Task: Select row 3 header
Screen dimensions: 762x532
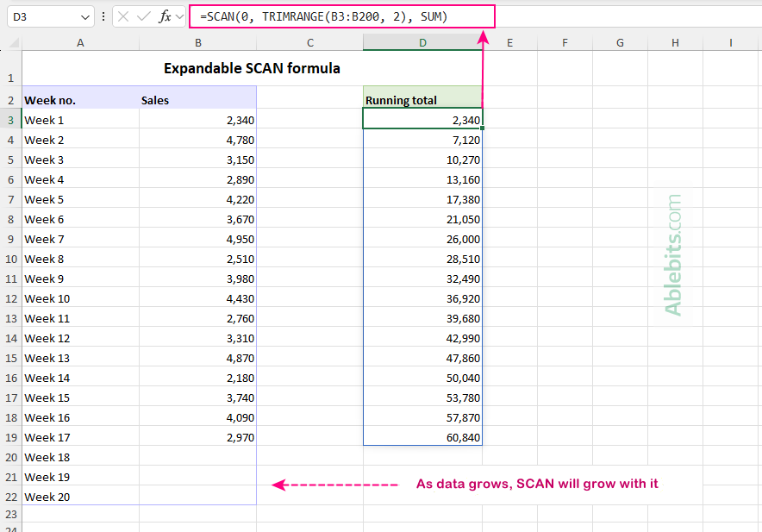Action: pyautogui.click(x=10, y=120)
